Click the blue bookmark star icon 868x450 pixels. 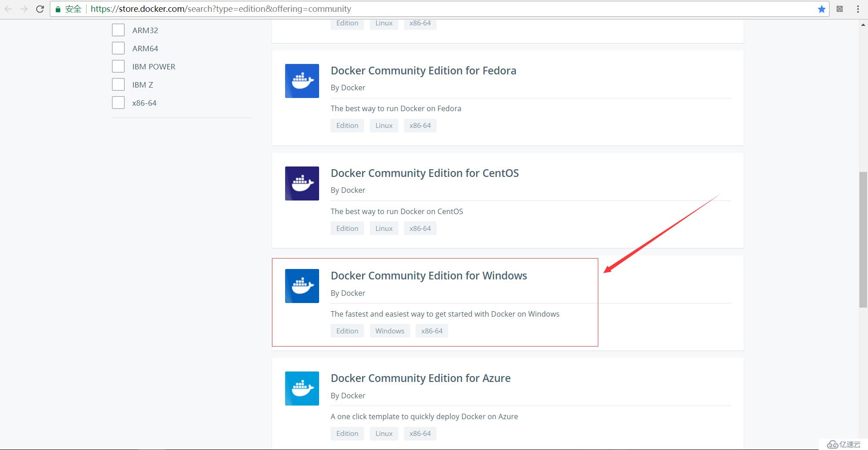[821, 9]
